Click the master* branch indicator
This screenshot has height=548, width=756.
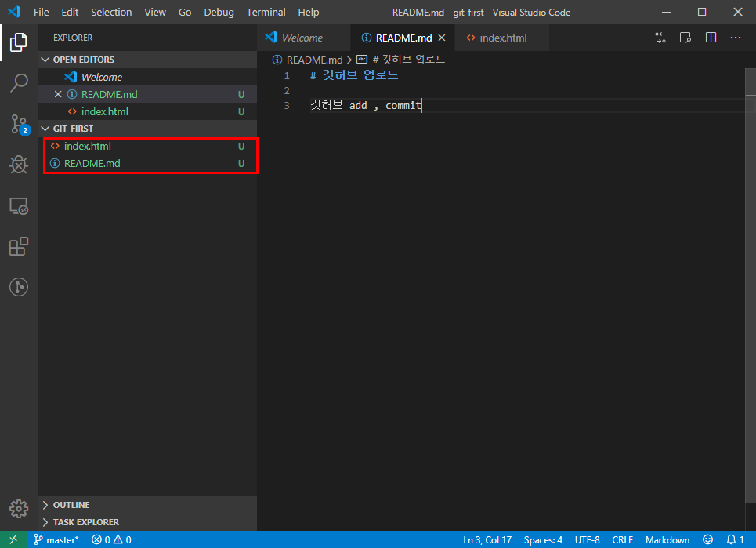[56, 539]
